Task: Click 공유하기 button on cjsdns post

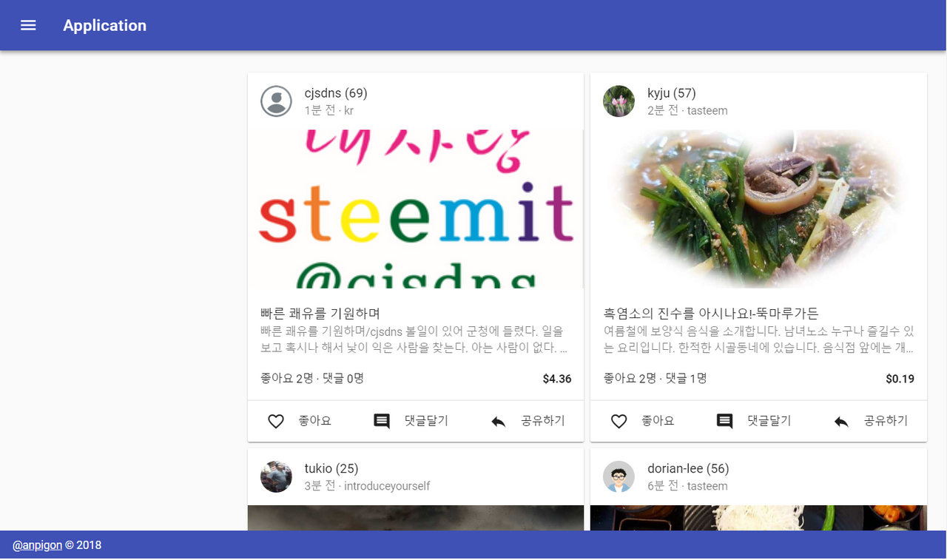Action: 528,421
